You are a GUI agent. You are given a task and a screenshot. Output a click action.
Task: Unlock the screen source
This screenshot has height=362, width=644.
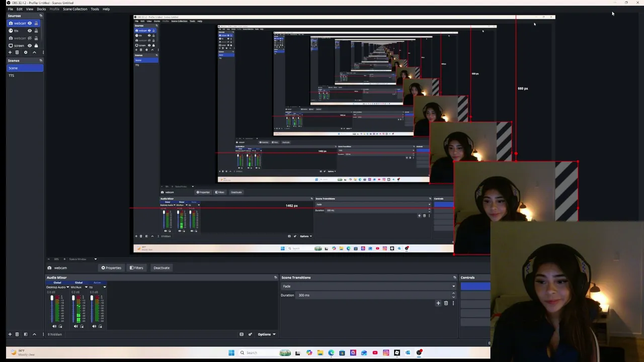pyautogui.click(x=36, y=46)
